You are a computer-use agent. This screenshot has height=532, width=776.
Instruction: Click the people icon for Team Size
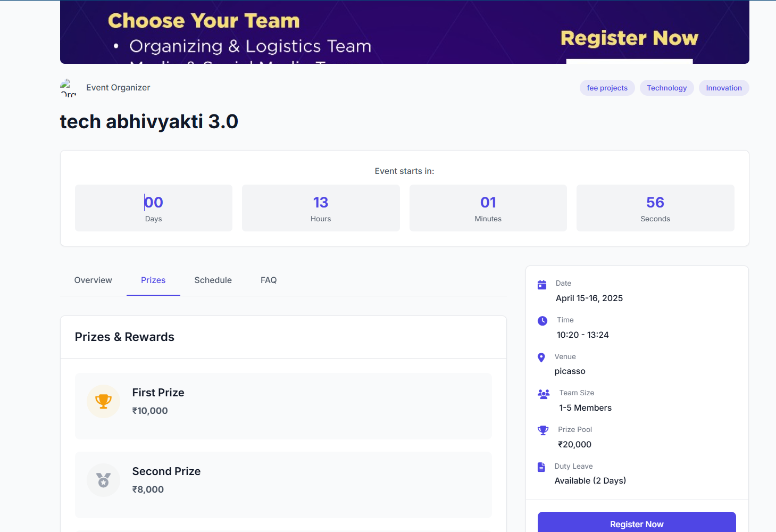coord(544,394)
